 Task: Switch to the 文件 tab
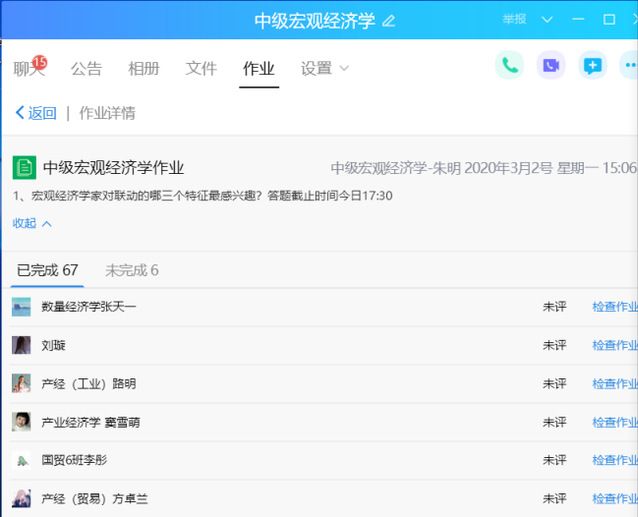point(201,68)
